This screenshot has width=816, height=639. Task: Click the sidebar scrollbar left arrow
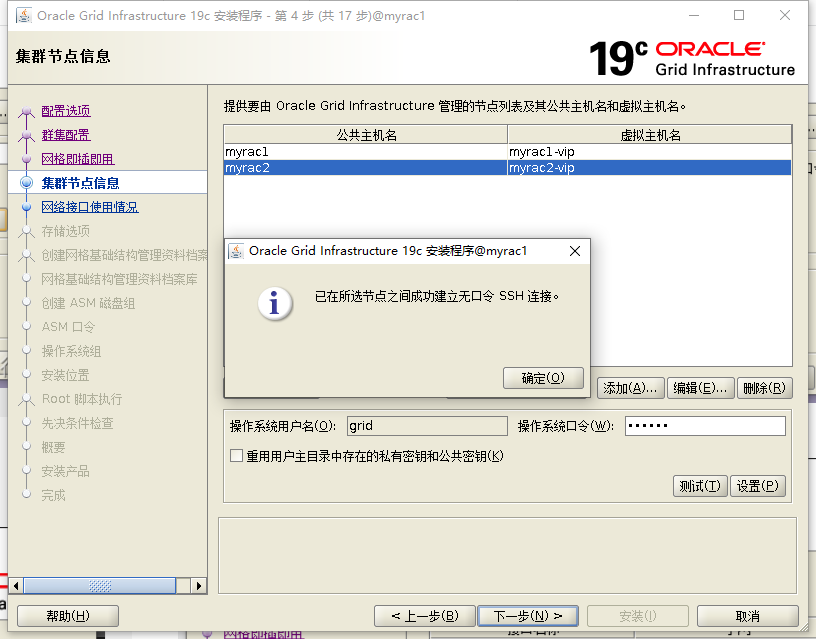[16, 586]
